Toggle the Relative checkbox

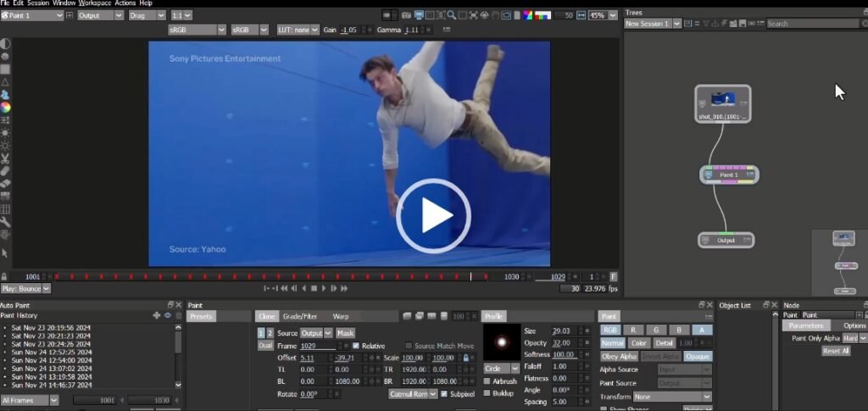tap(355, 346)
